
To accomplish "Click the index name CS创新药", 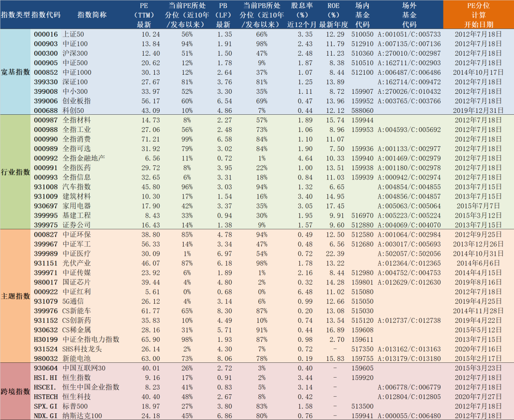I will 76,320.
